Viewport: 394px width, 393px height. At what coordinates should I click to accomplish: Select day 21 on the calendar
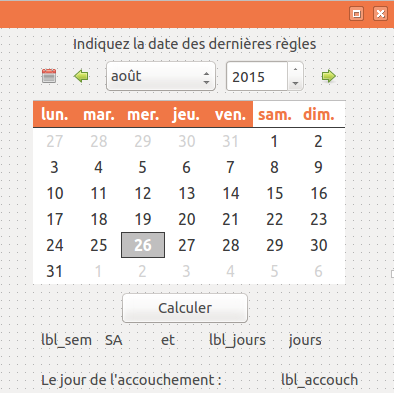[x=230, y=219]
